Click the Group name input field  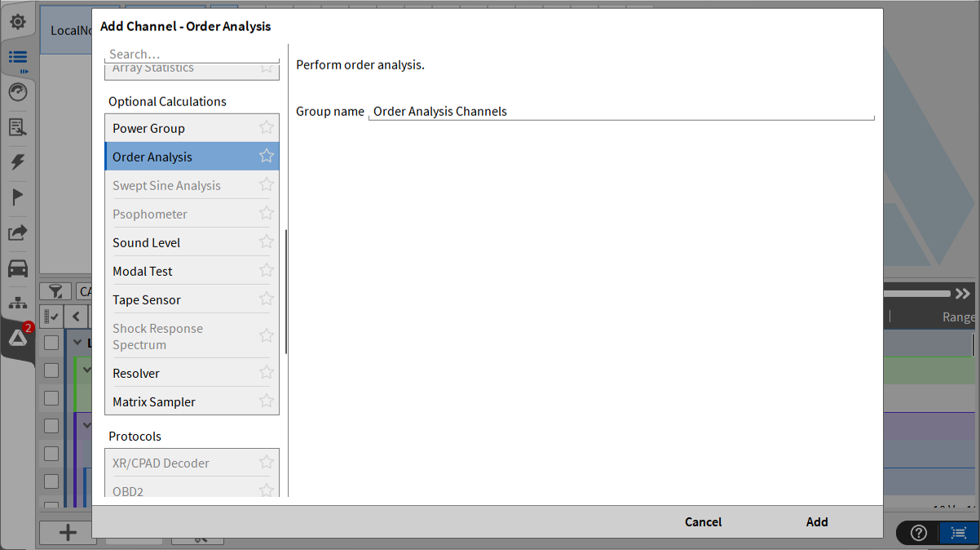(620, 112)
